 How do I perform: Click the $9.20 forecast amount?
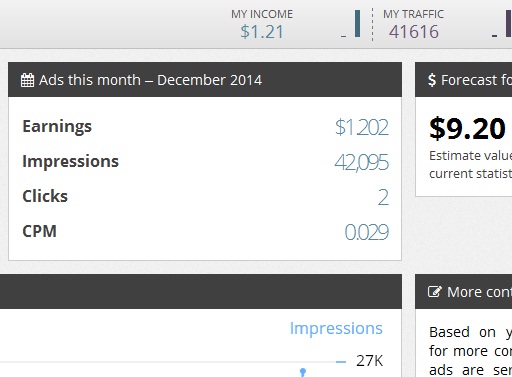coord(467,129)
